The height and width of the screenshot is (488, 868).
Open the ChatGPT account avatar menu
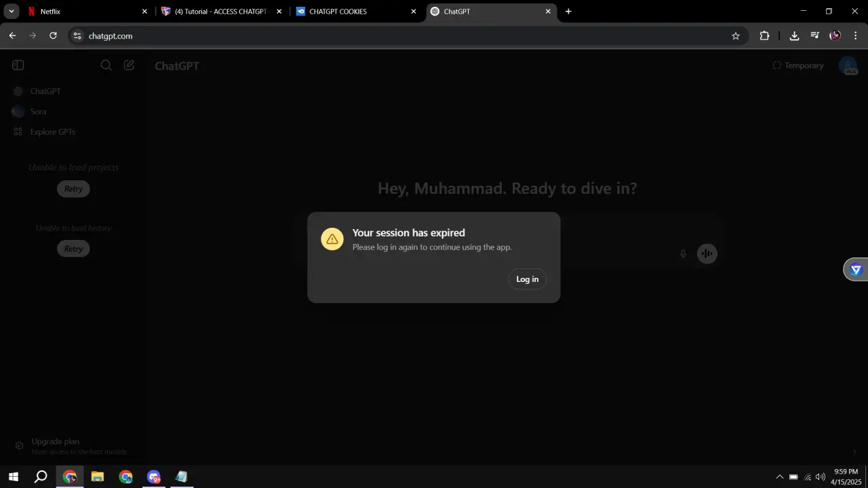tap(848, 66)
